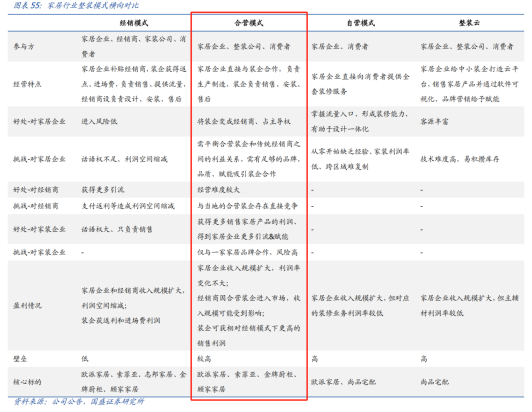Select the '家居企业、消费者' cell under 自营模式

click(340, 46)
